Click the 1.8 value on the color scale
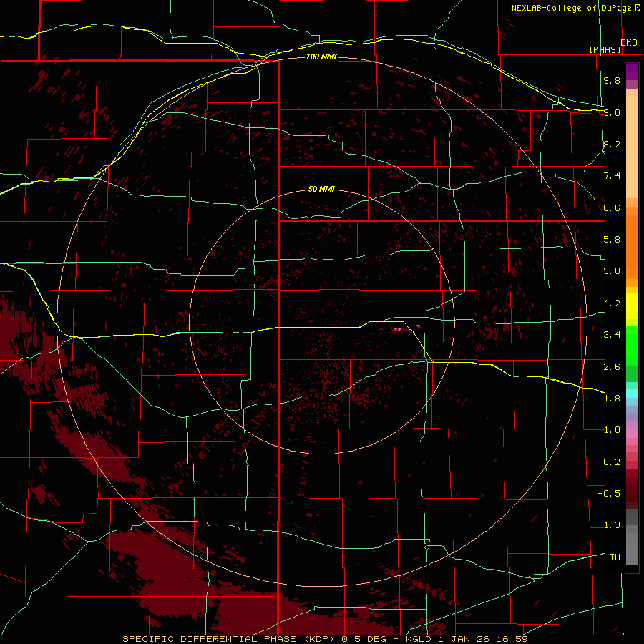644x644 pixels. 612,399
